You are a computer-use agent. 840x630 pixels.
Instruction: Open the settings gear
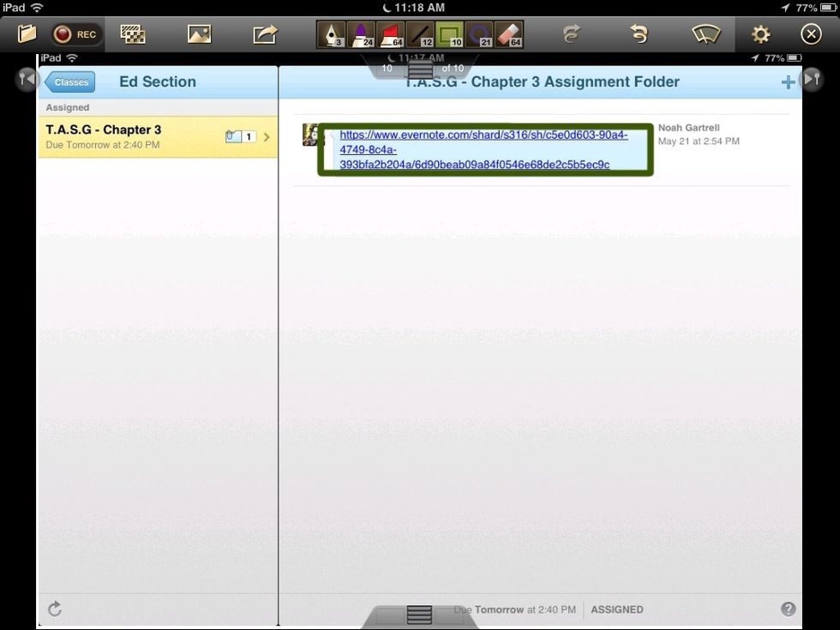(x=759, y=33)
